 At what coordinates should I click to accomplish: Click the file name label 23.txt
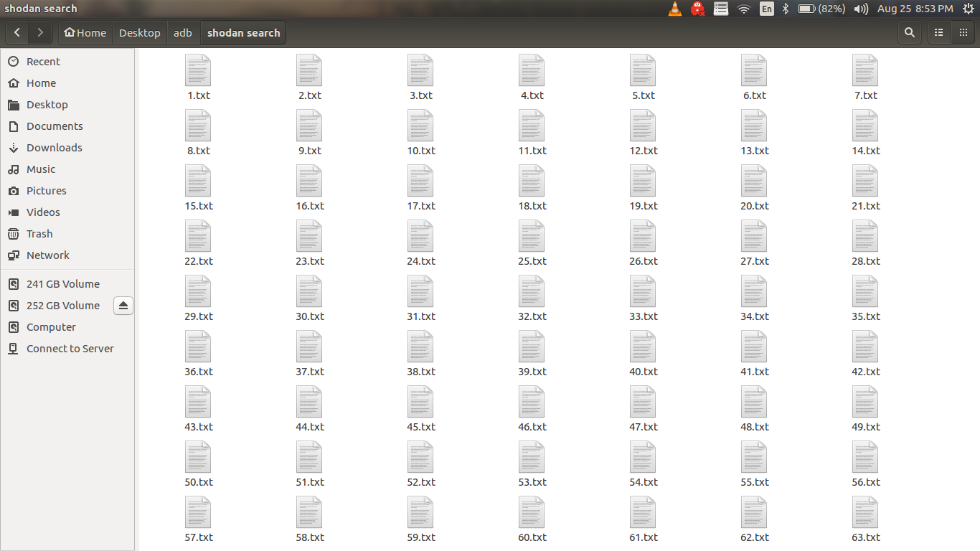(x=309, y=261)
